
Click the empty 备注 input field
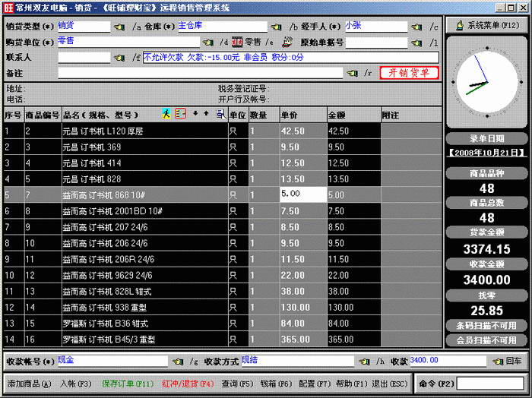coord(200,73)
